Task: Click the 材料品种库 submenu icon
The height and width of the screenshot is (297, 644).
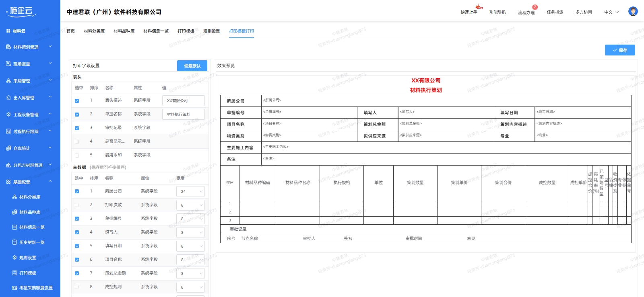Action: [x=14, y=212]
